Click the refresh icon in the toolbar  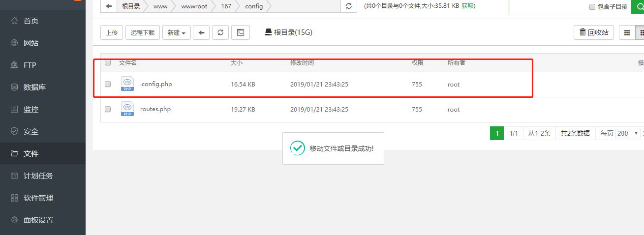220,32
